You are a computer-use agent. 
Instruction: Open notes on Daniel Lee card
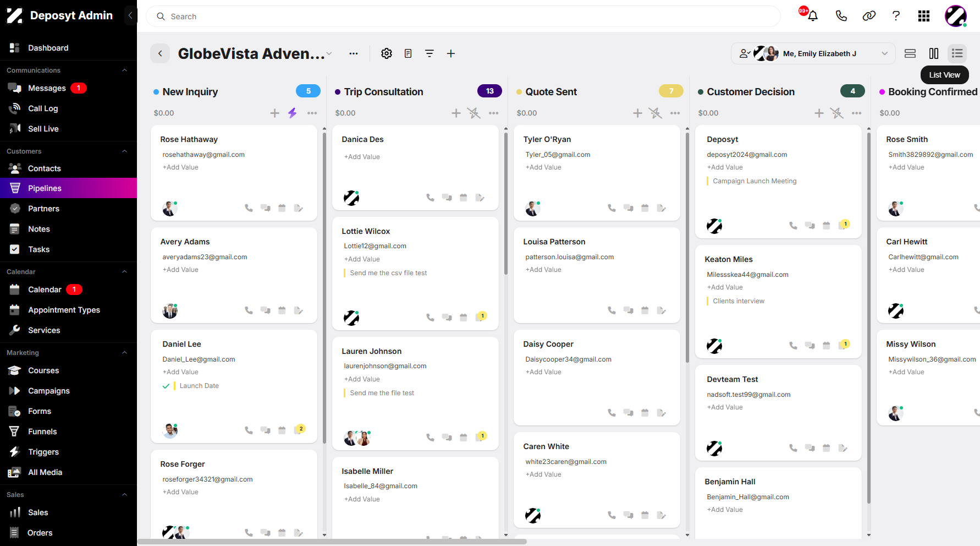[299, 430]
